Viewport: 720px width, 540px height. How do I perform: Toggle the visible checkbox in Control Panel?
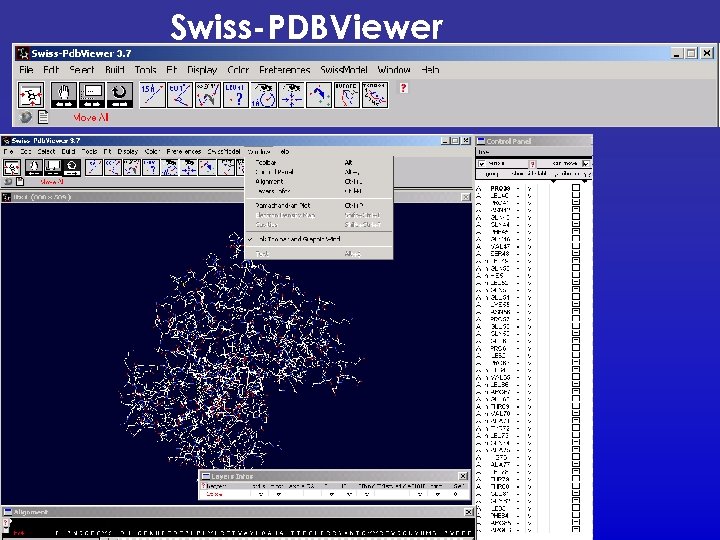coord(482,163)
